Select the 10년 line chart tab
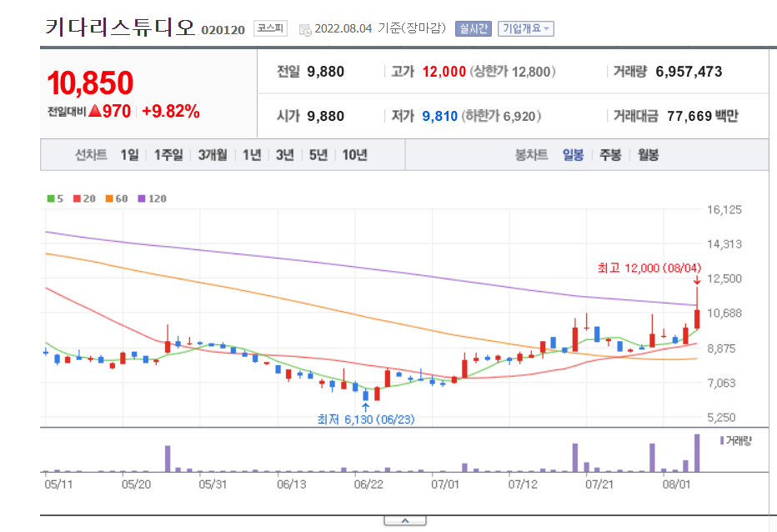Screen dimensions: 777x532 [x=355, y=155]
